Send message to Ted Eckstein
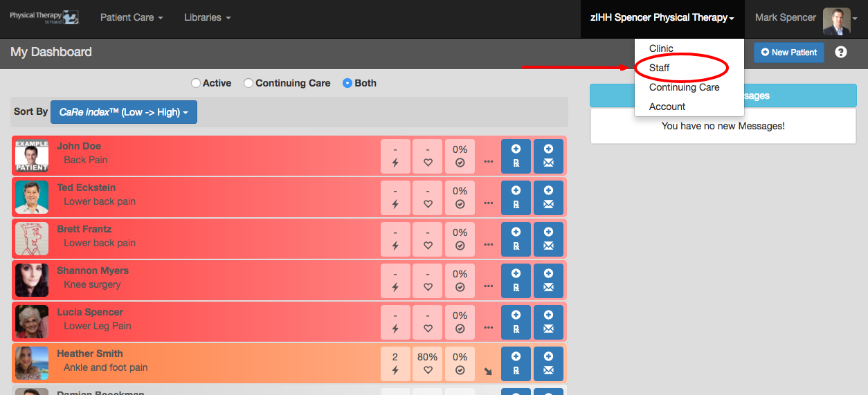The width and height of the screenshot is (868, 395). click(548, 198)
